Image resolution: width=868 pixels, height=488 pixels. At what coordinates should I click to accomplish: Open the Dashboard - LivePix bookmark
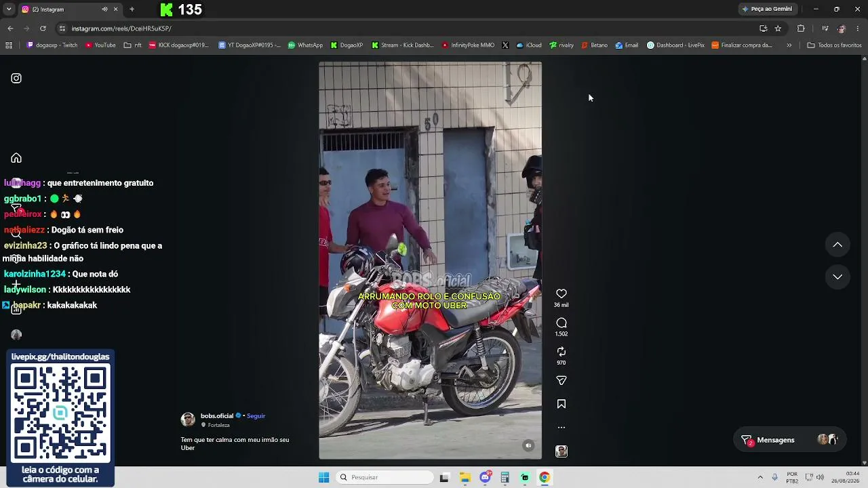pyautogui.click(x=675, y=45)
